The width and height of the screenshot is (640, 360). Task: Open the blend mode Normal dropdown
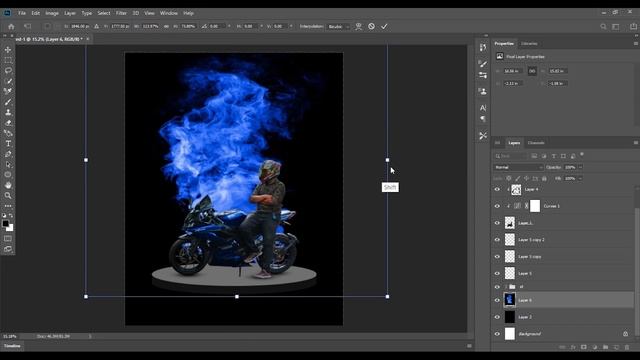pyautogui.click(x=518, y=167)
